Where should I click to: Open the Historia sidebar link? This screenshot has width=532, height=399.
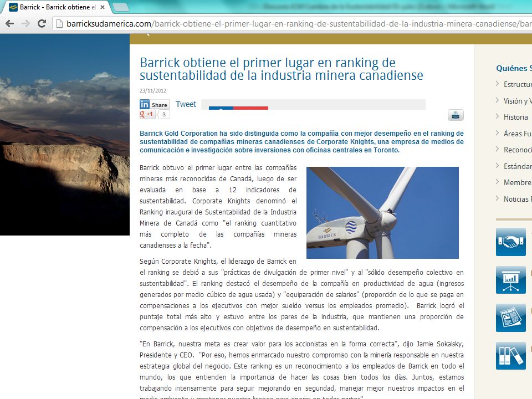(x=516, y=117)
